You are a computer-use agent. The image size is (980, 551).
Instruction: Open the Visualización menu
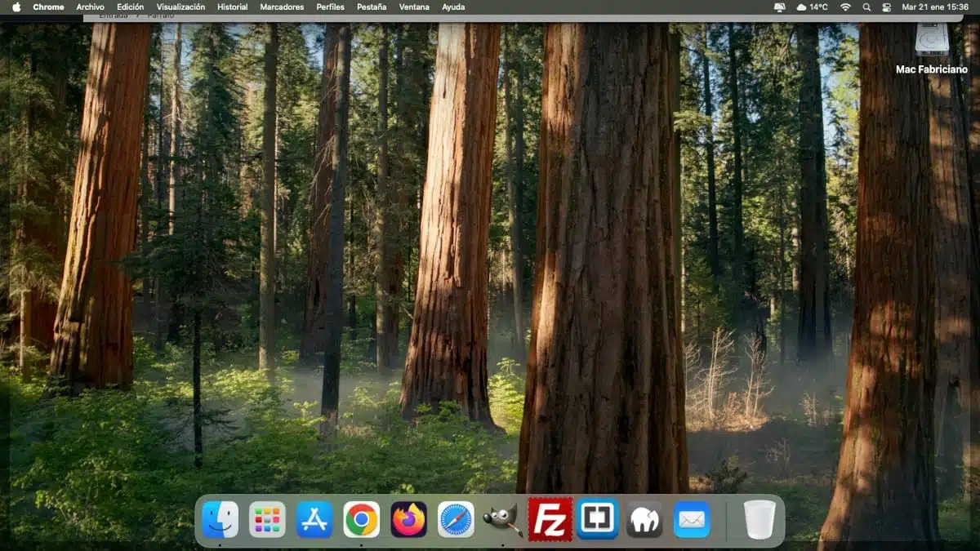point(180,7)
